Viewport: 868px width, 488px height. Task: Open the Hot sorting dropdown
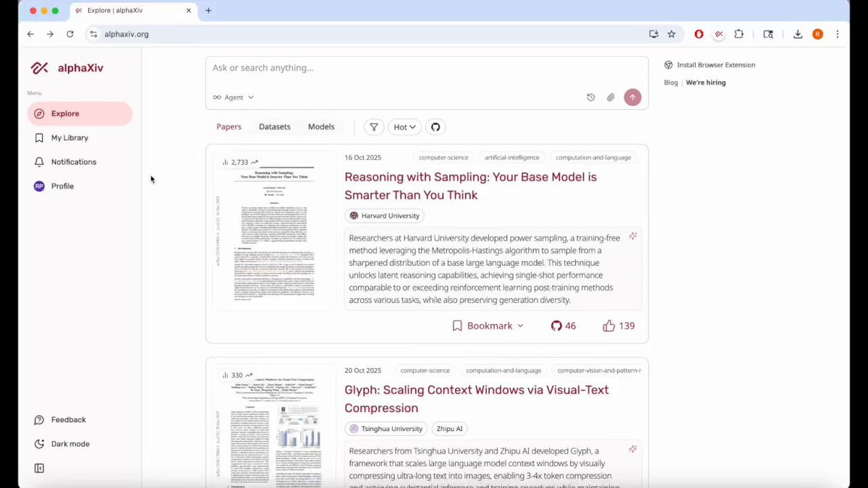coord(404,127)
